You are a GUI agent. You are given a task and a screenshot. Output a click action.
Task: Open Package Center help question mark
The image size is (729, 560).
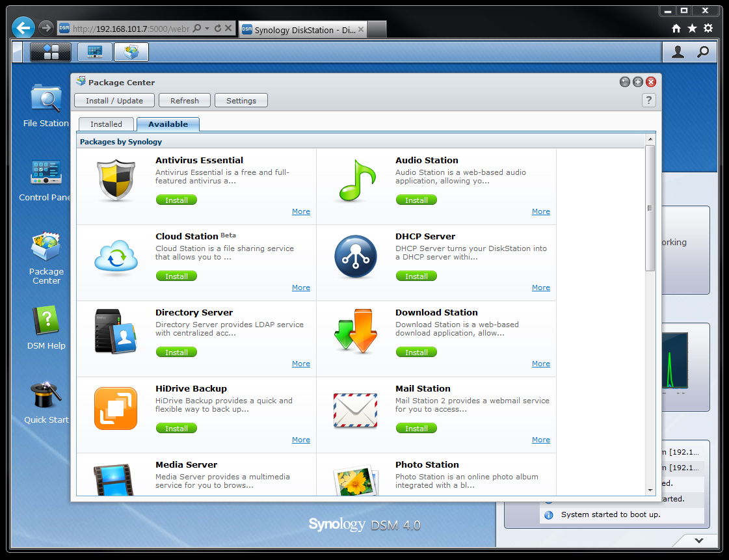coord(649,100)
